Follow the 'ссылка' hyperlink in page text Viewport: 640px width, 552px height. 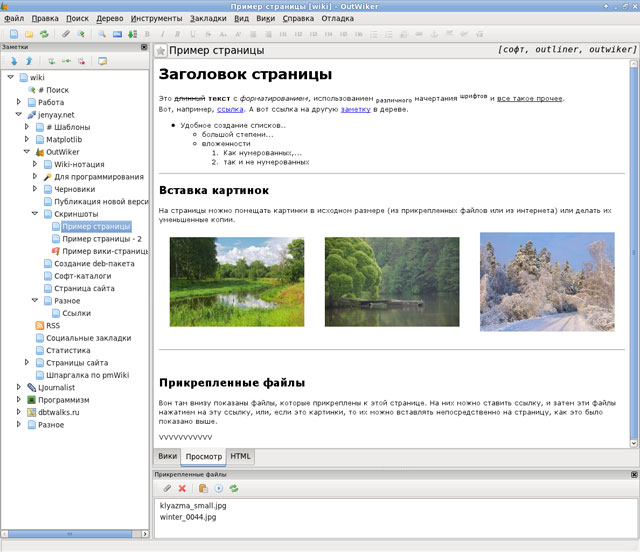pos(230,109)
